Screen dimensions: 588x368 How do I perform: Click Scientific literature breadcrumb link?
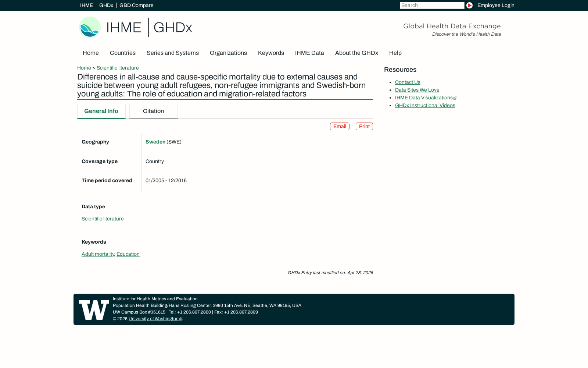[118, 68]
